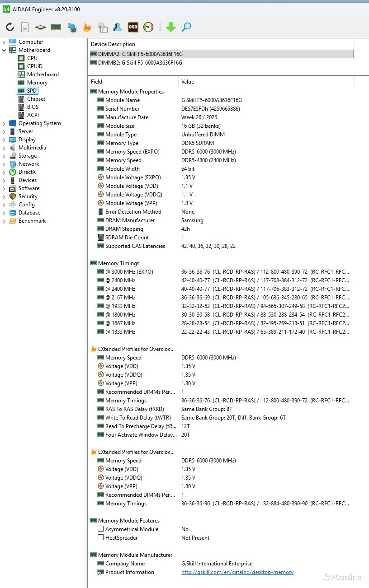Image resolution: width=369 pixels, height=588 pixels.
Task: Open the Report document icon
Action: pos(25,27)
